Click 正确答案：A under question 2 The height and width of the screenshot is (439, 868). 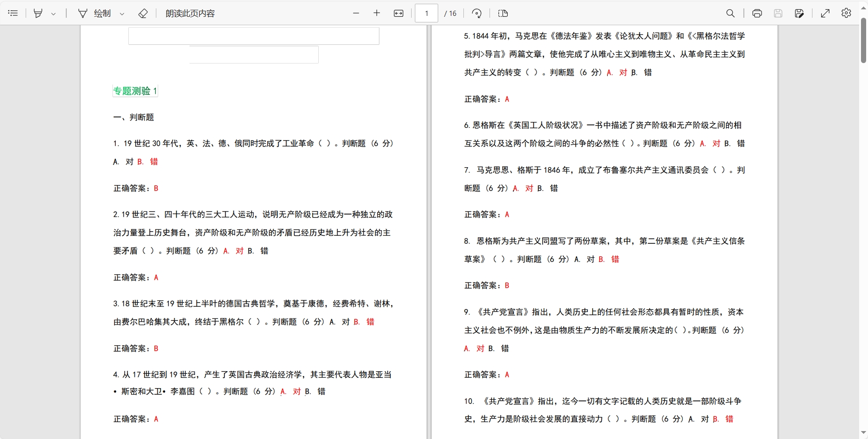coord(136,277)
